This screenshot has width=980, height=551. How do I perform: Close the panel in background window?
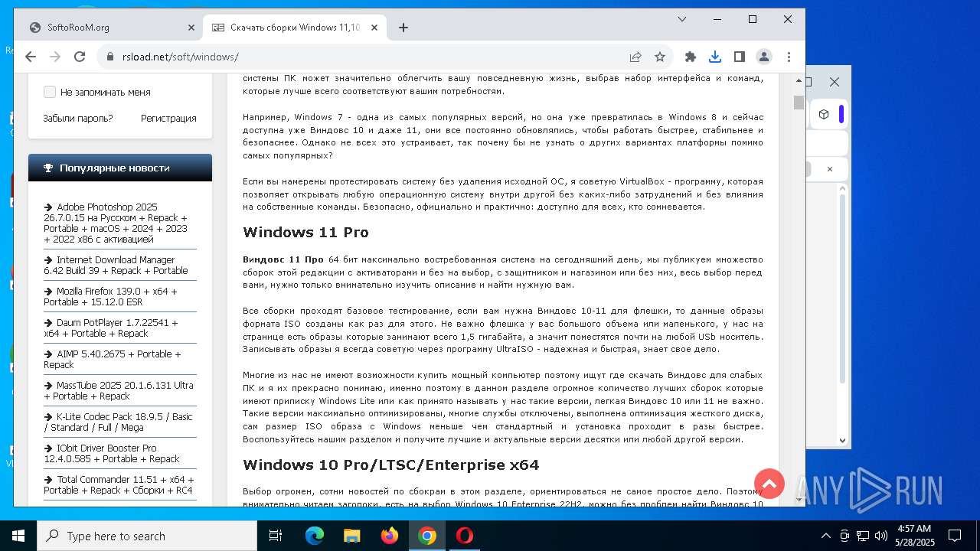pos(829,169)
